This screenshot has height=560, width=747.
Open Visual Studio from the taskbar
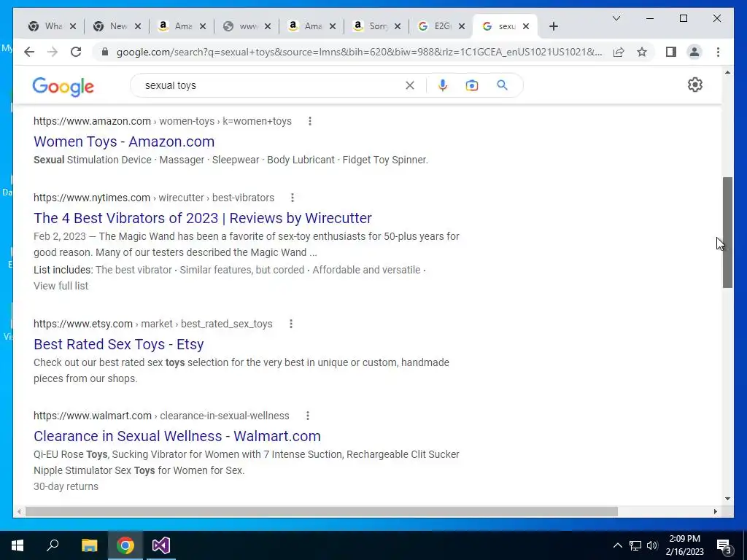[161, 545]
